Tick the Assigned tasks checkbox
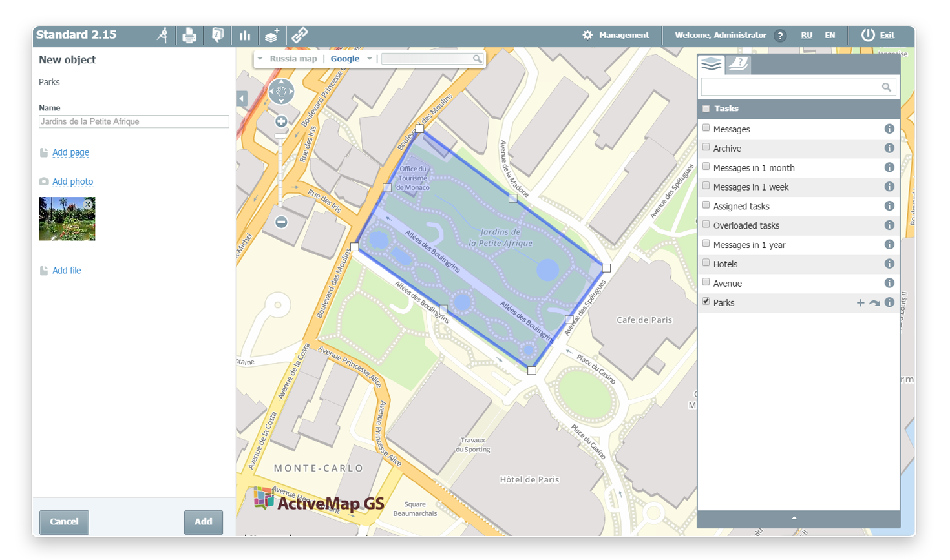 (706, 205)
